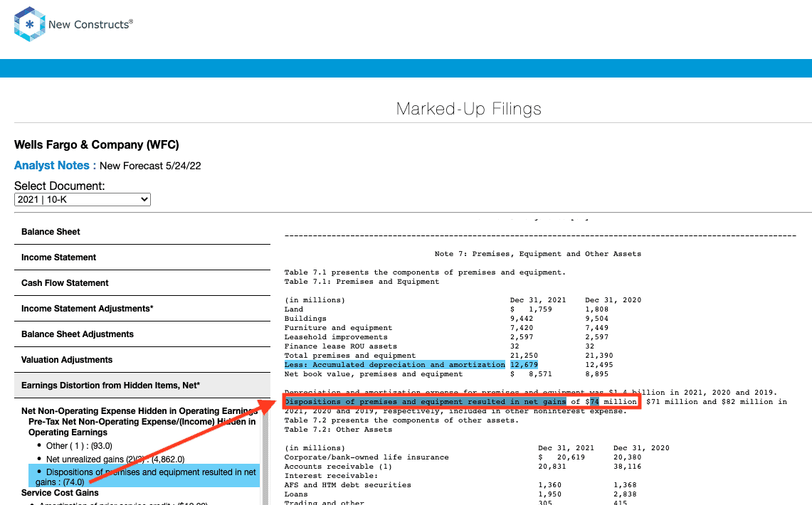The width and height of the screenshot is (812, 505).
Task: Collapse Earnings Distortion from Hidden Items, Net*
Action: click(142, 386)
